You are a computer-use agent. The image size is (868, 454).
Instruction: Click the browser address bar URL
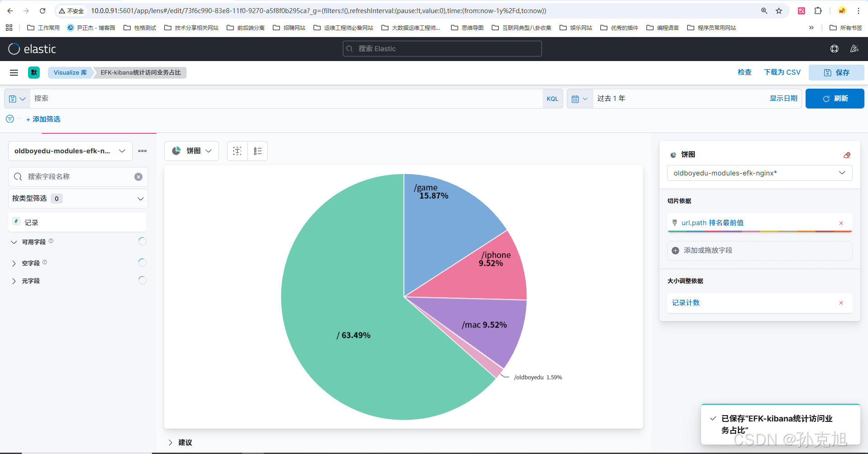318,11
